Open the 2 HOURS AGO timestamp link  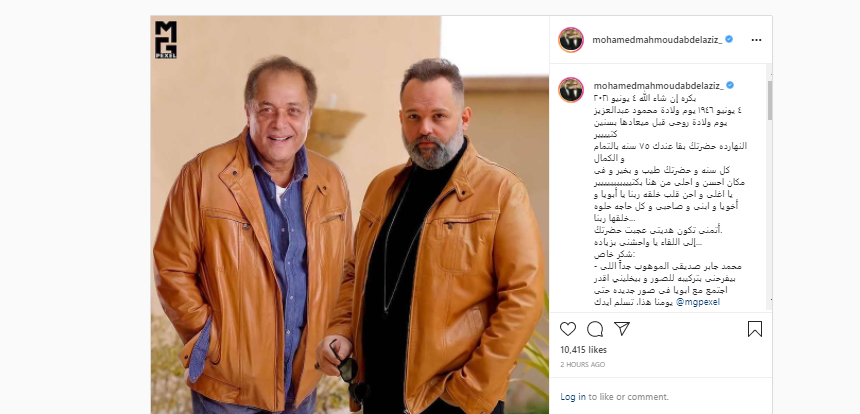pyautogui.click(x=582, y=365)
